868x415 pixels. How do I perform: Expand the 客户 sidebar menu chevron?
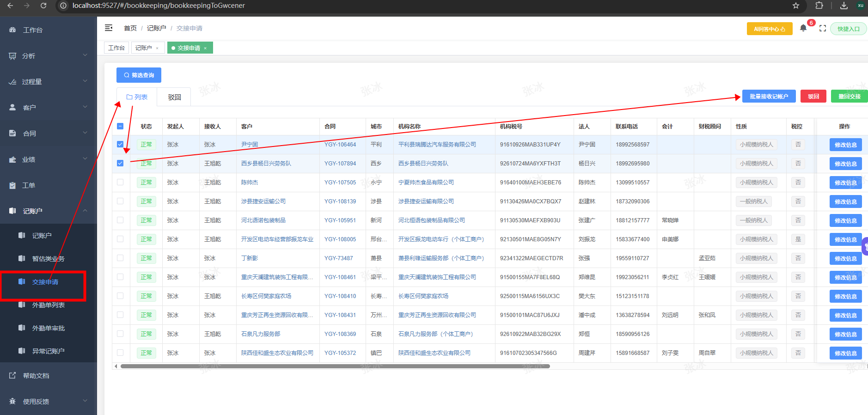(x=85, y=107)
